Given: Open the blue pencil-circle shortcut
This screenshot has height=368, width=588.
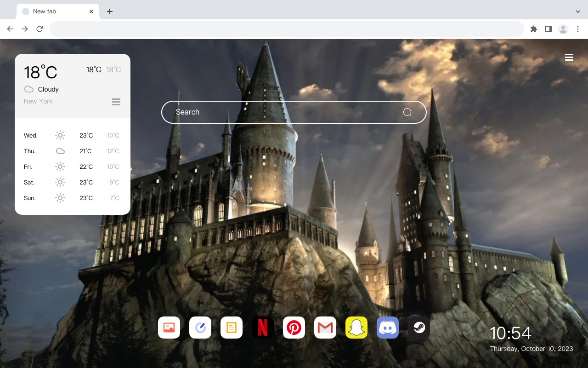Looking at the screenshot, I should point(200,328).
